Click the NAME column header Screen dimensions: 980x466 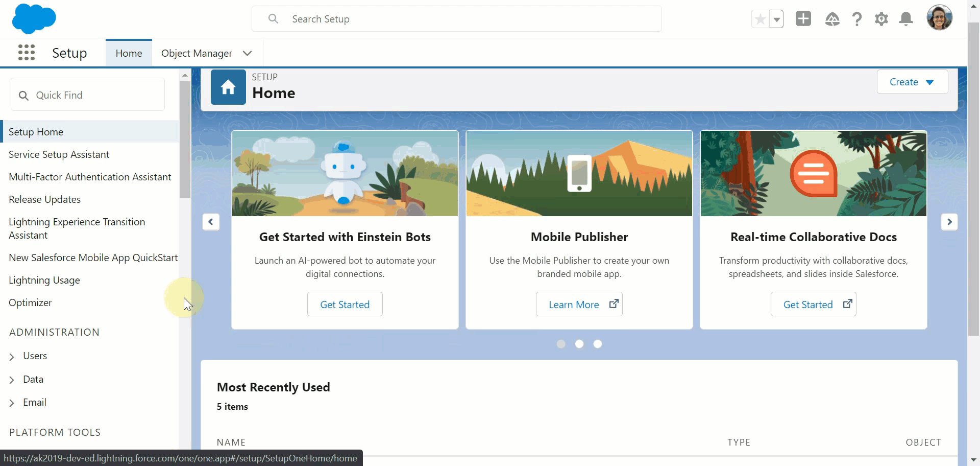tap(231, 442)
